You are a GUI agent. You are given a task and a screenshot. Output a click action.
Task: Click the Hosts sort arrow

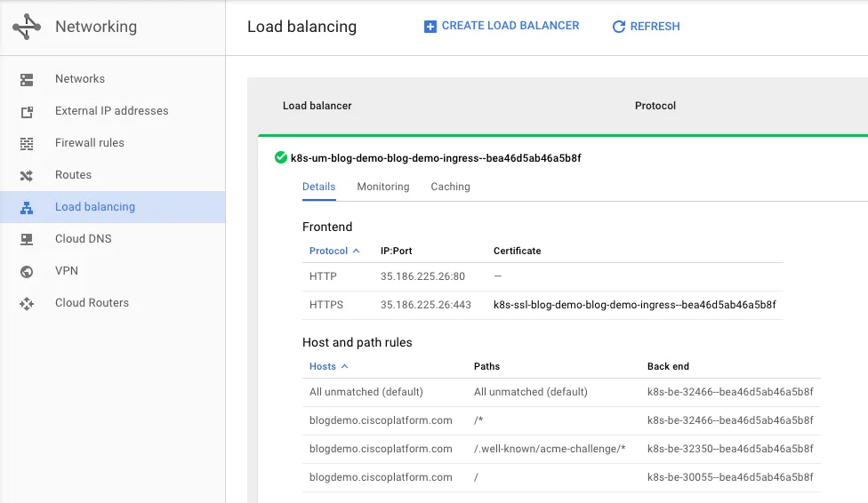tap(344, 366)
